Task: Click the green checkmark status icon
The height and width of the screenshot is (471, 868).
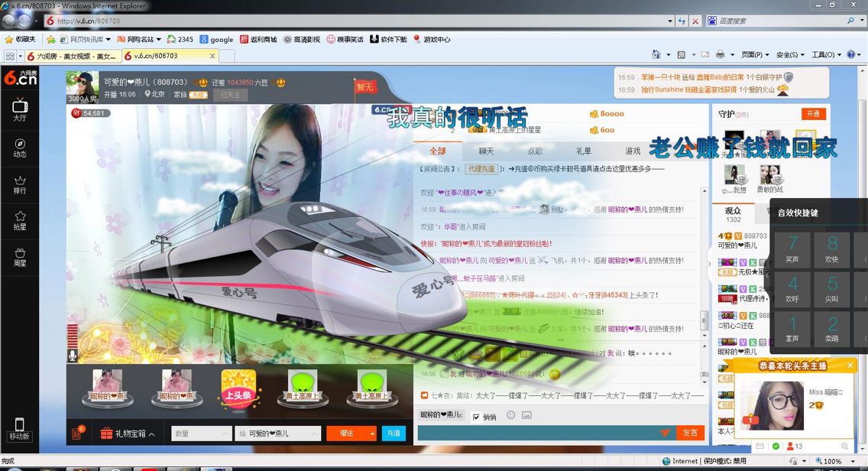Action: click(776, 446)
